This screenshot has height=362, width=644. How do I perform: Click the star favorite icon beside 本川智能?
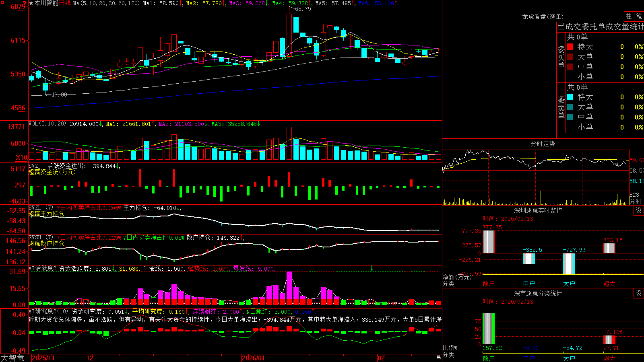[x=31, y=3]
